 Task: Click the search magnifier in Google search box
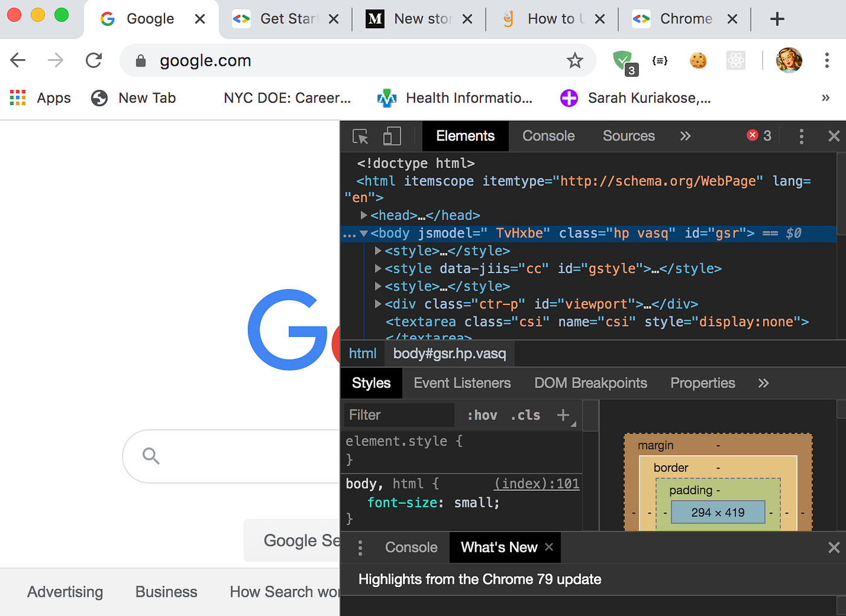click(151, 456)
